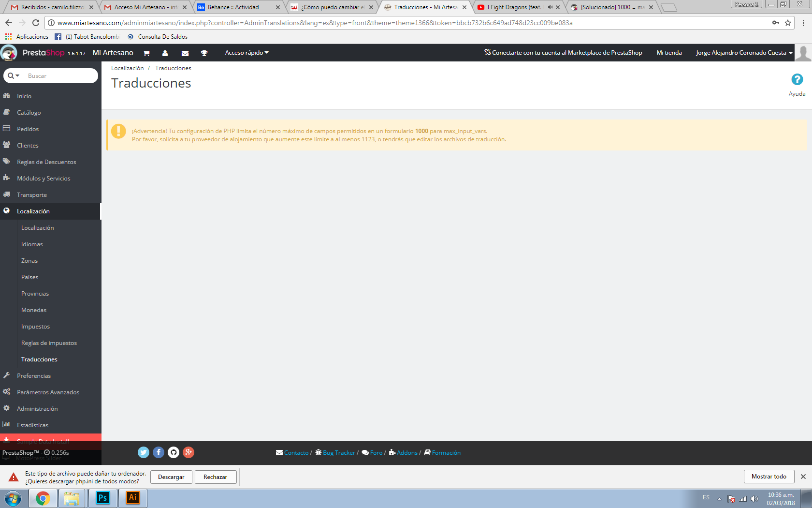Click the saved password key icon
Screen dimensions: 812x508
[x=776, y=23]
